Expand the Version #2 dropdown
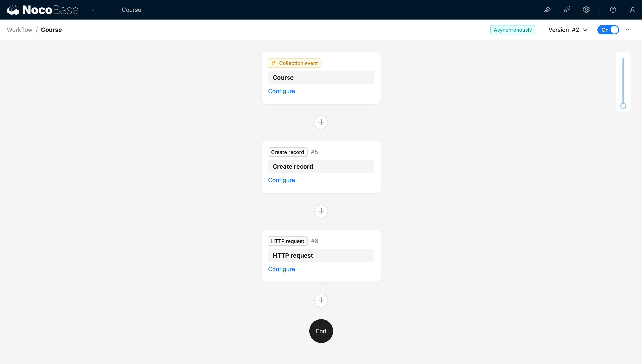This screenshot has width=642, height=364. click(x=568, y=30)
